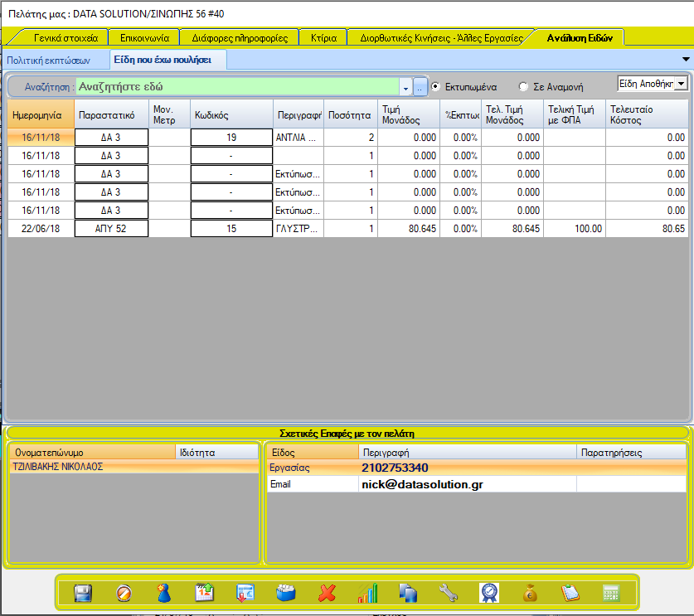Open the Είδη Αποθήκης dropdown
Screen dimensions: 694x616
point(681,84)
